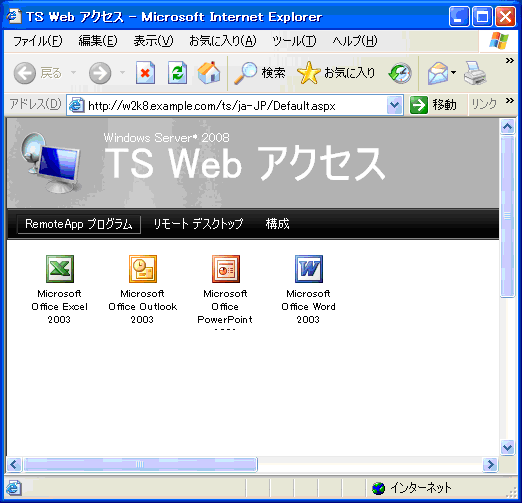Click the インターネット status bar text

click(421, 488)
